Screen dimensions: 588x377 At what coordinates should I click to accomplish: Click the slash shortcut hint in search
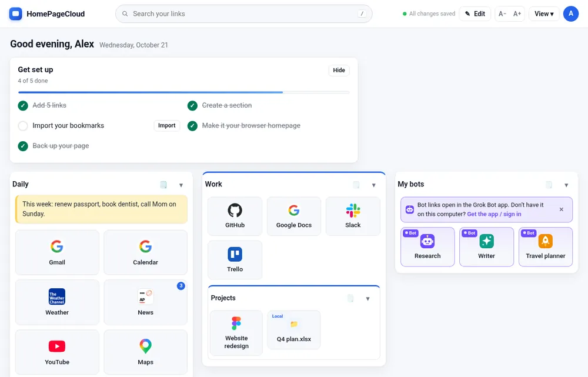(x=362, y=14)
